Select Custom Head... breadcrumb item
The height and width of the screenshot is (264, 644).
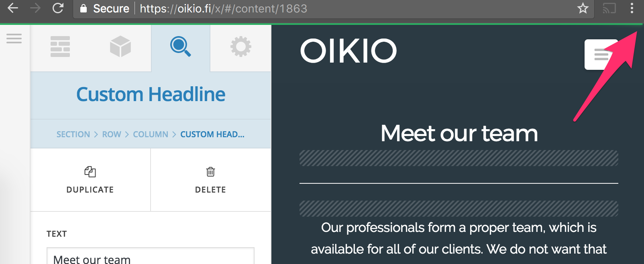pos(212,134)
